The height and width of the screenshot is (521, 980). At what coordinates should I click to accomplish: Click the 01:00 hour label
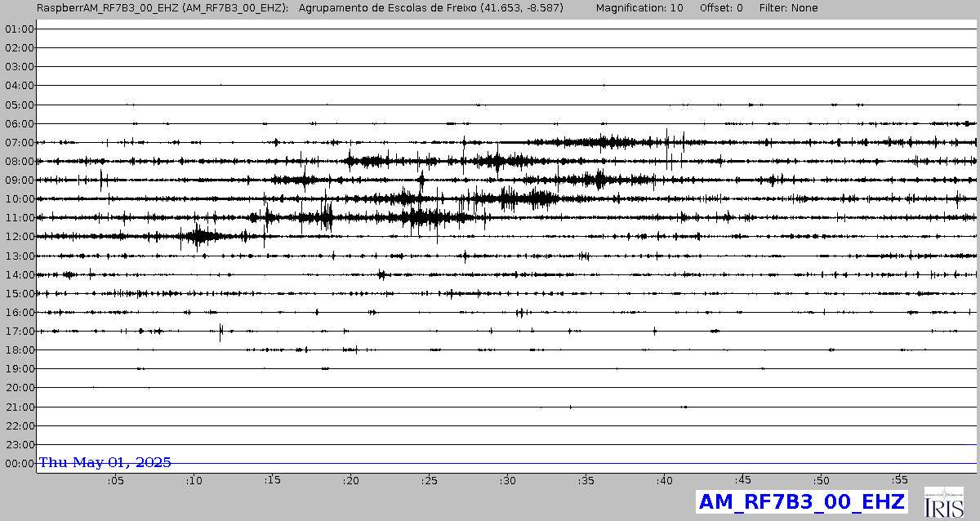pos(20,29)
